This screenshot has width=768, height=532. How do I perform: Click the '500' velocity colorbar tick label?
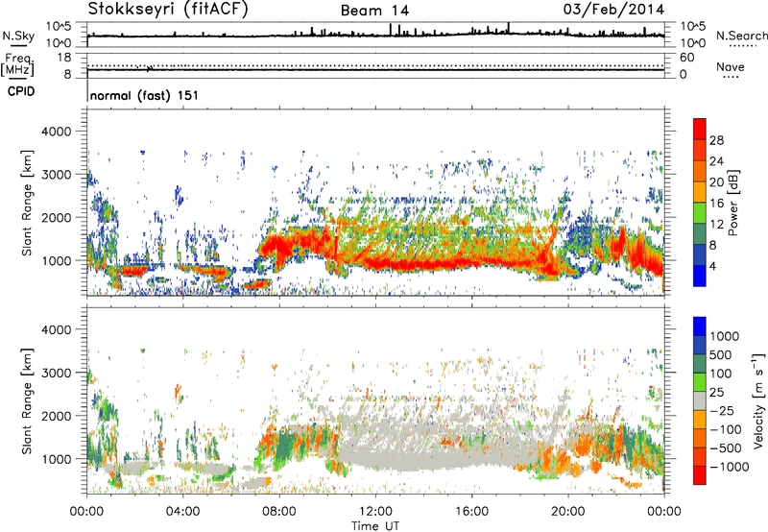(x=721, y=354)
